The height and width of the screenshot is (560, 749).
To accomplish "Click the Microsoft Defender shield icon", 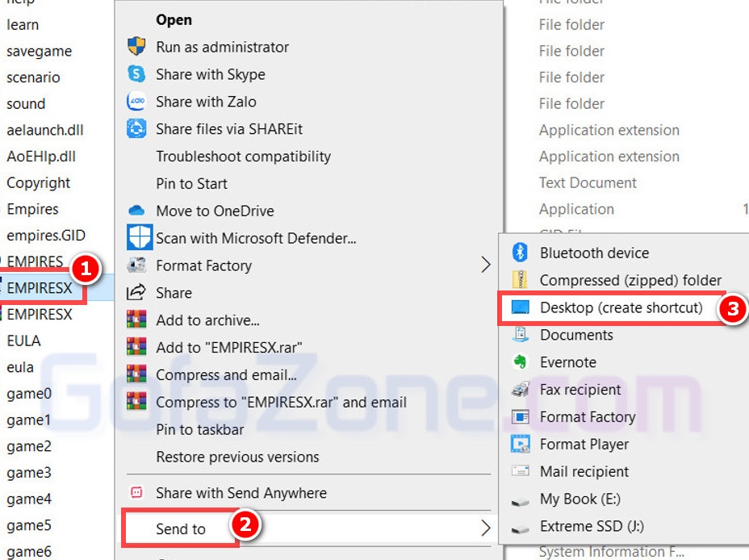I will 139,238.
